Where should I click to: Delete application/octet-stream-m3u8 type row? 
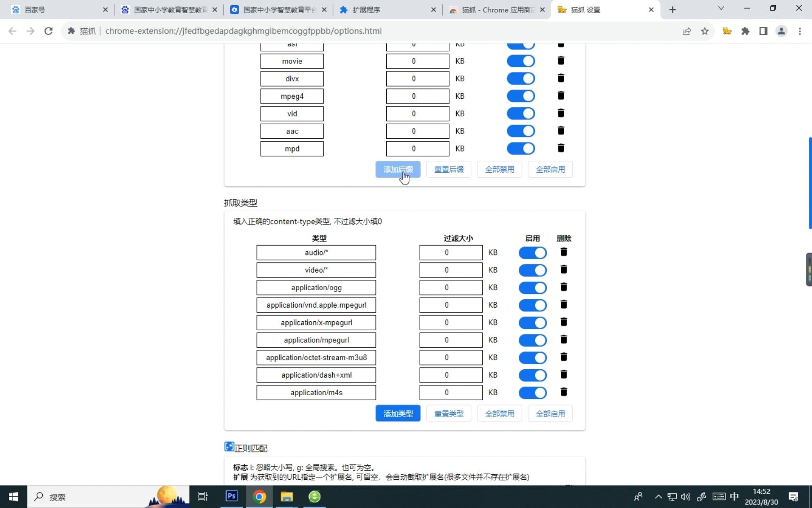click(x=564, y=357)
